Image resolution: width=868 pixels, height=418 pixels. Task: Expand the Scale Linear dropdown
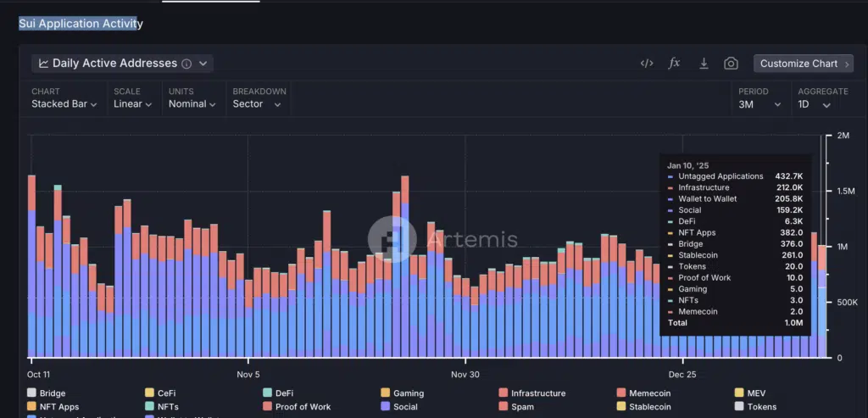pos(132,104)
